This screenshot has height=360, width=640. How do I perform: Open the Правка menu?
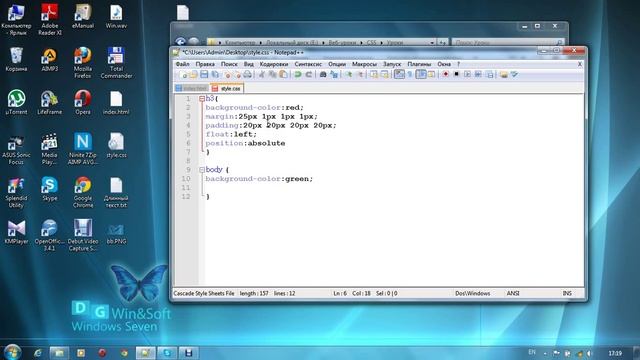(205, 64)
